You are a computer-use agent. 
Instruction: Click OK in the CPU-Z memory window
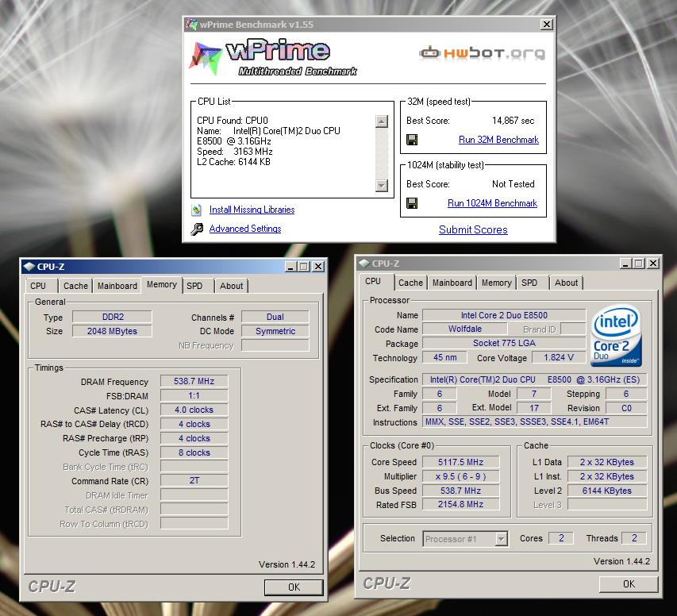click(294, 587)
